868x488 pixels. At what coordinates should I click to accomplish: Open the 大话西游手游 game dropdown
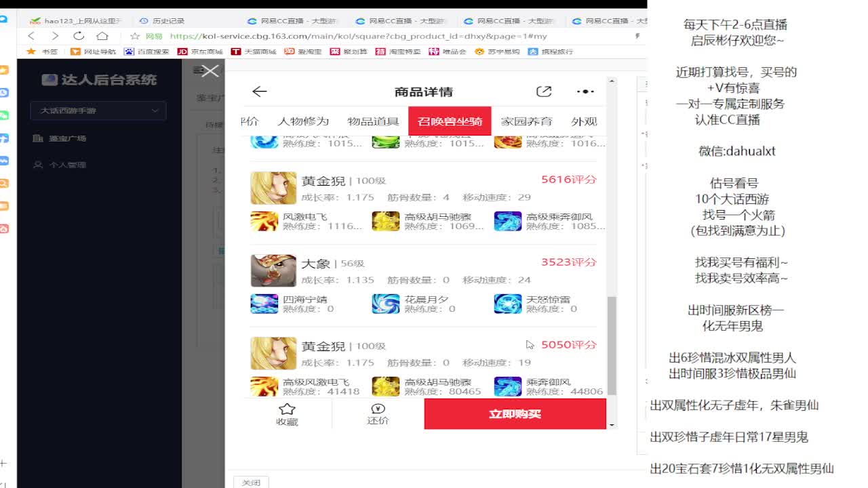(x=98, y=110)
